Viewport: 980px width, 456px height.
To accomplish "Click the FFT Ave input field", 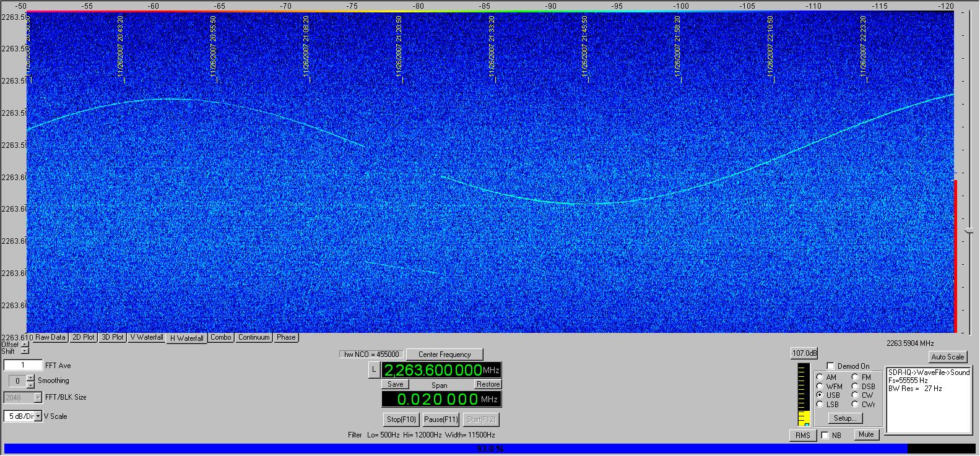I will pos(23,366).
